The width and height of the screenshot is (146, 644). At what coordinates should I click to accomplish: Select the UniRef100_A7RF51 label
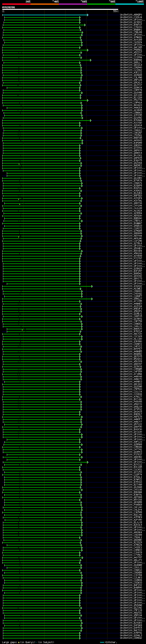click(x=131, y=633)
